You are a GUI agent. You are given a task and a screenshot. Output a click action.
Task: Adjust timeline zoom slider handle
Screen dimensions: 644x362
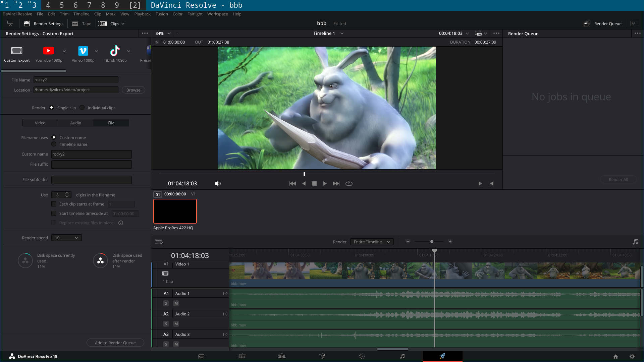coord(432,242)
